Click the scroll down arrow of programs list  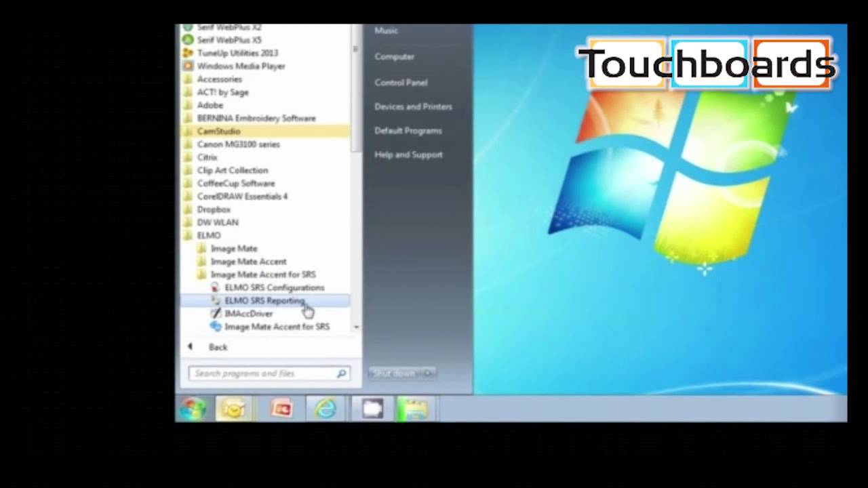pos(356,327)
